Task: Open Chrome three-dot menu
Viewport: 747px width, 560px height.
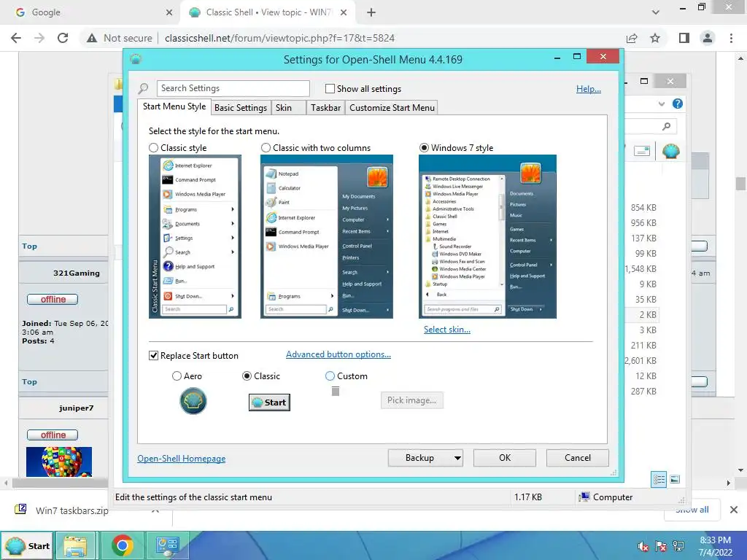Action: pos(731,38)
